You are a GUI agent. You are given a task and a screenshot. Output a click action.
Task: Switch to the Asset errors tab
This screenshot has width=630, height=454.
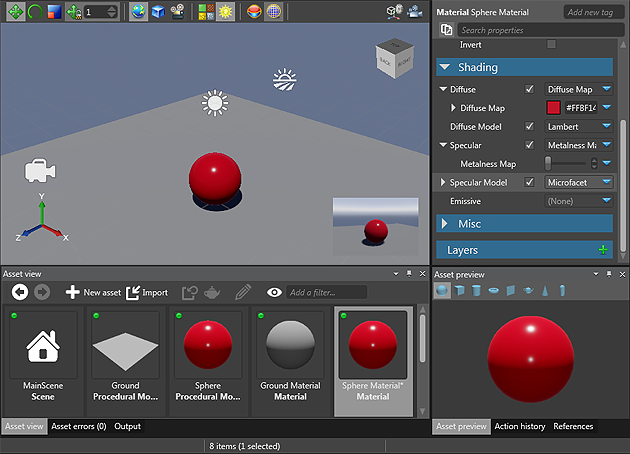79,427
